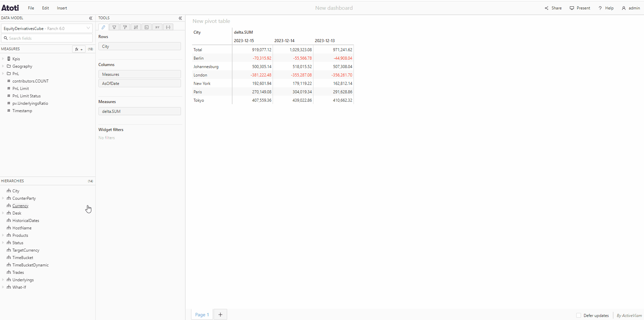644x320 pixels.
Task: Select the PnL Limit measure
Action: [21, 89]
